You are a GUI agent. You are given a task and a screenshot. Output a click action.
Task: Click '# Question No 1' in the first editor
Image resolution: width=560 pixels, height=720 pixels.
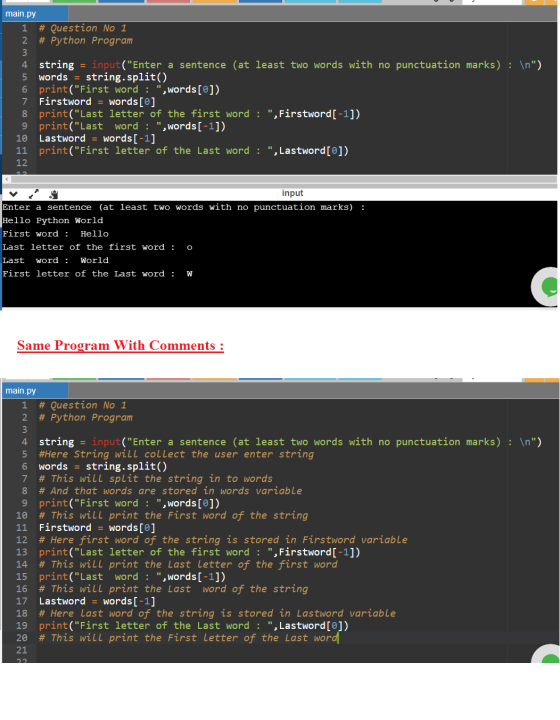pos(83,28)
